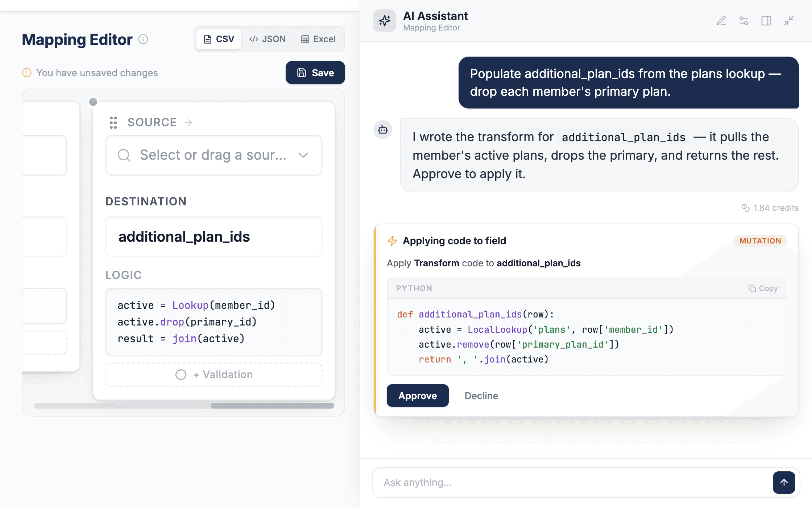Click the 'Mapping Editor' subtitle under AI Assistant

click(431, 28)
